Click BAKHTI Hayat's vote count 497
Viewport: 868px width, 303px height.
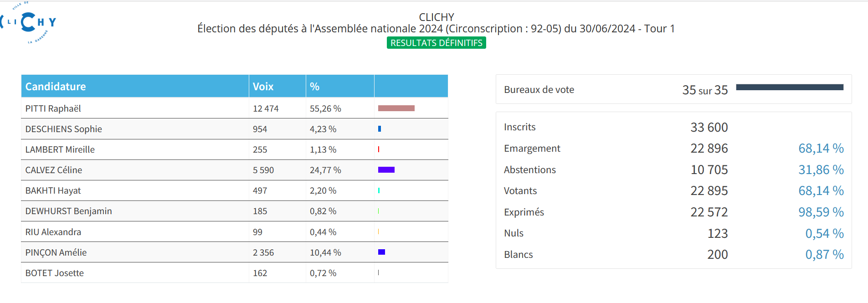[x=260, y=190]
